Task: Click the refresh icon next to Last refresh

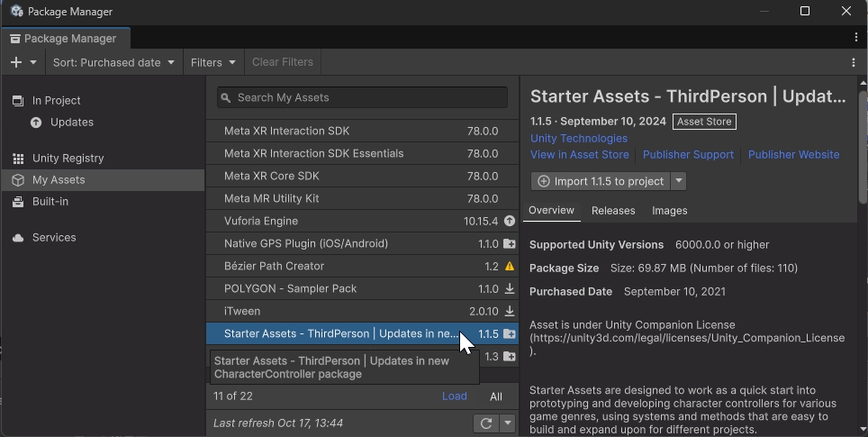Action: [x=486, y=423]
